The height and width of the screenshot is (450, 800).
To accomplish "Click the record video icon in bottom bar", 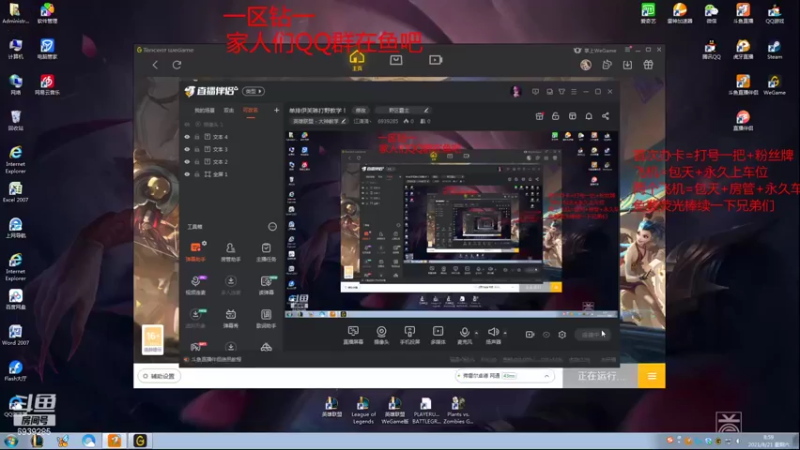I will [530, 335].
